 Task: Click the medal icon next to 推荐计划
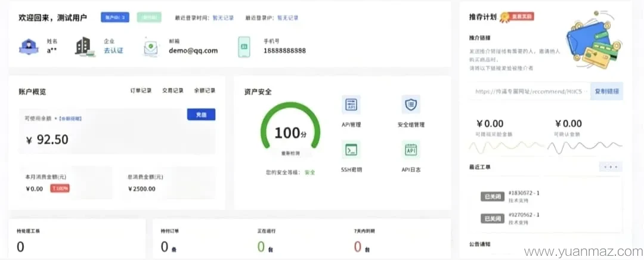coord(504,17)
